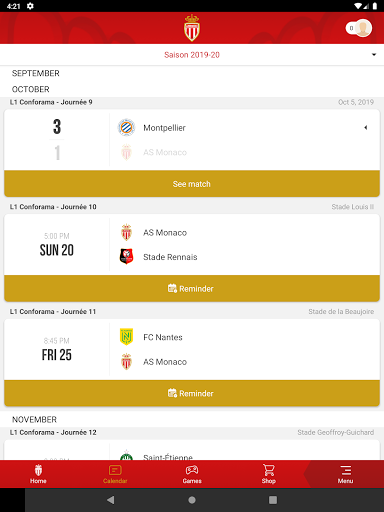Tap the Stade Rennais club logo
The width and height of the screenshot is (384, 512).
pyautogui.click(x=126, y=257)
